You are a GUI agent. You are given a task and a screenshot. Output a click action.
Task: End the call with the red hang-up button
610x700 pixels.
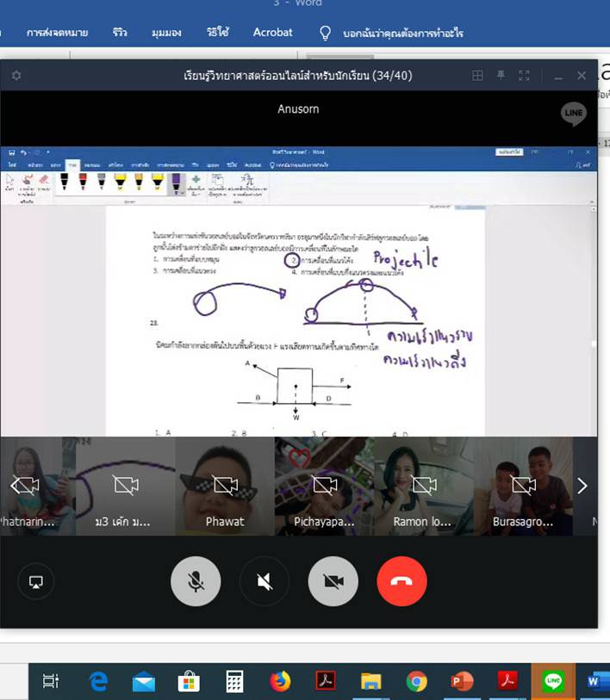[x=401, y=582]
